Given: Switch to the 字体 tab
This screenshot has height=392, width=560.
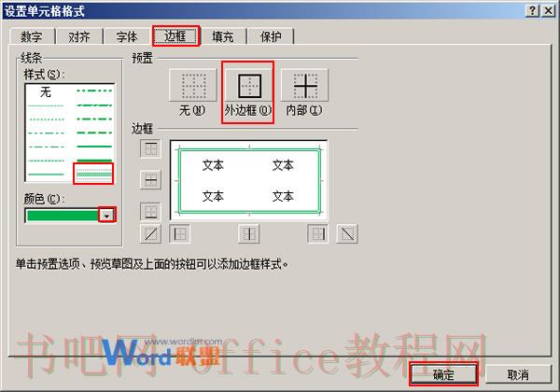Looking at the screenshot, I should 127,36.
